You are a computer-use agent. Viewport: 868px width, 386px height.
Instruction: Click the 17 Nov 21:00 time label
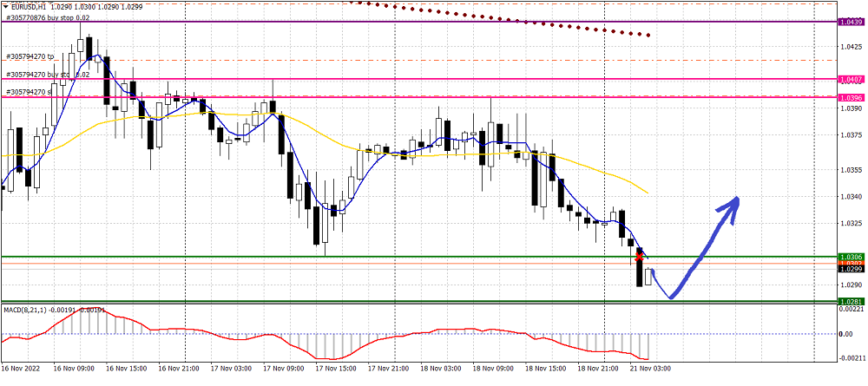[x=387, y=368]
